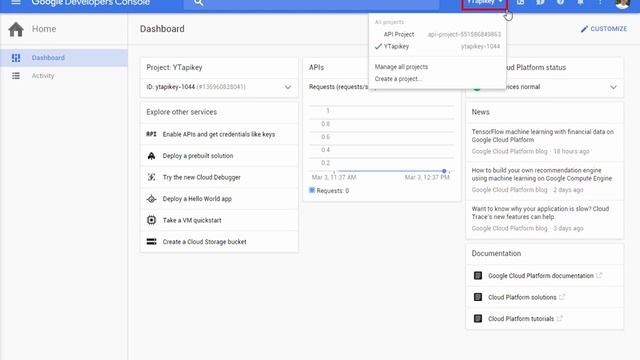Click the Cloud Debugger icon
Viewport: 640px width, 360px height.
151,177
